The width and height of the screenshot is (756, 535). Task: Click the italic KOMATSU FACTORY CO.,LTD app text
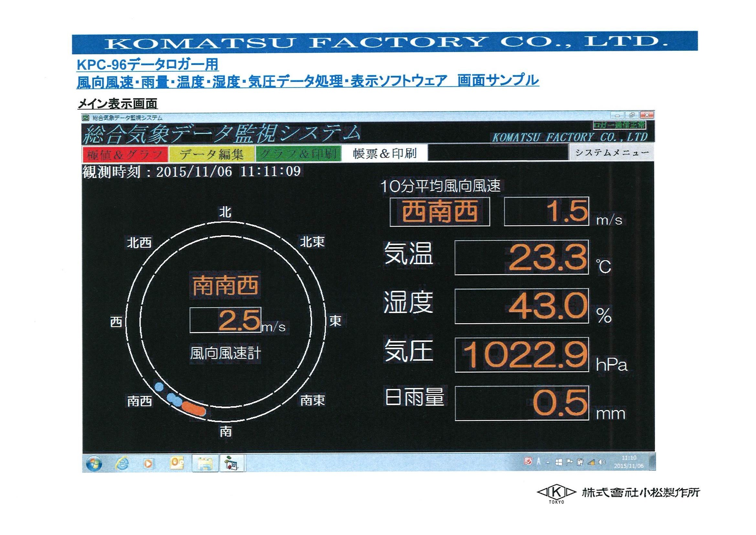point(570,137)
